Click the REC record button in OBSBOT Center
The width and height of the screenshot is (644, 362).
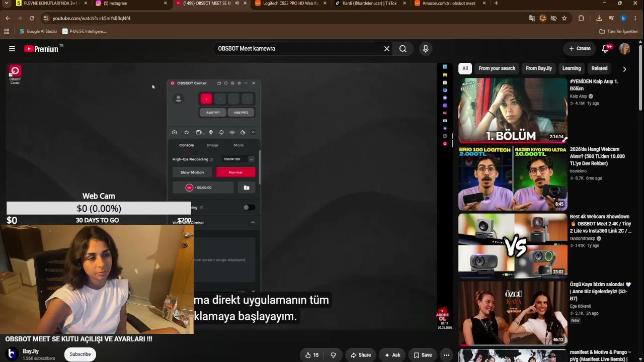pyautogui.click(x=189, y=188)
